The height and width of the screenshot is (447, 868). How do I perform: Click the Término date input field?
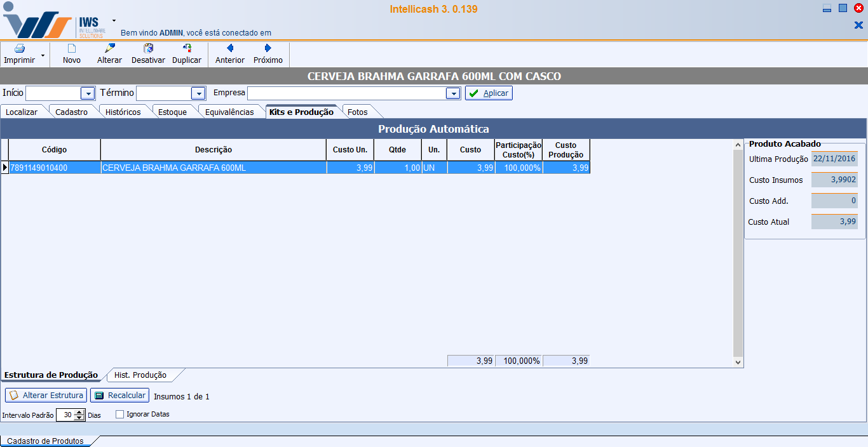[x=164, y=93]
